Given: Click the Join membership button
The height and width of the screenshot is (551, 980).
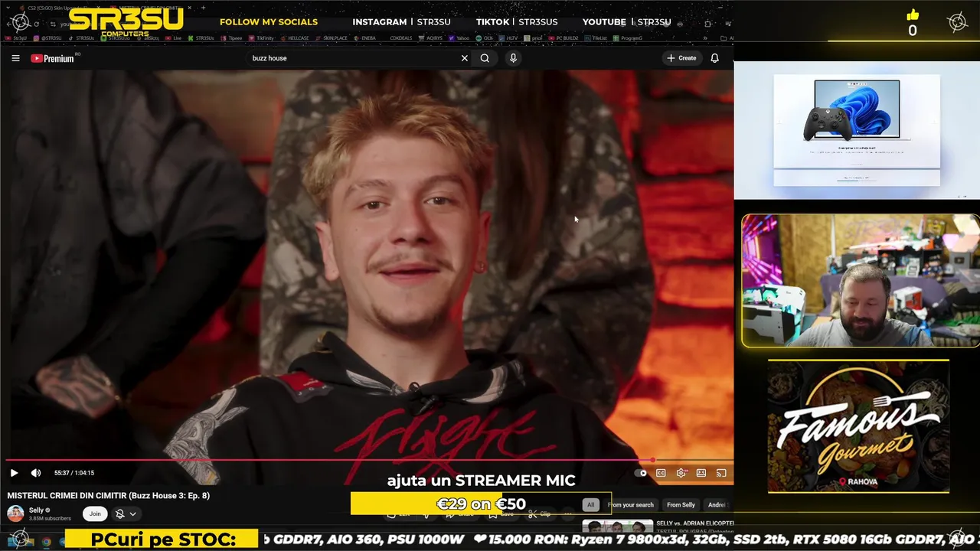Looking at the screenshot, I should point(95,514).
